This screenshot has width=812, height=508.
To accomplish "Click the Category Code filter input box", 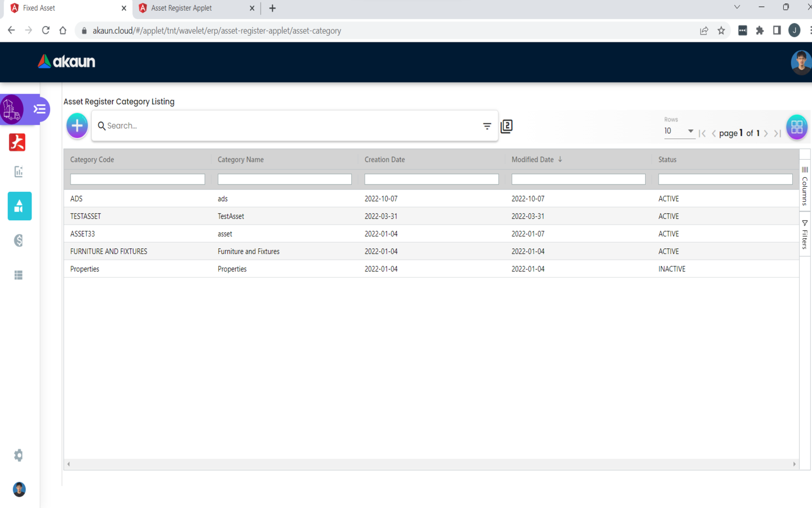I will pyautogui.click(x=137, y=179).
